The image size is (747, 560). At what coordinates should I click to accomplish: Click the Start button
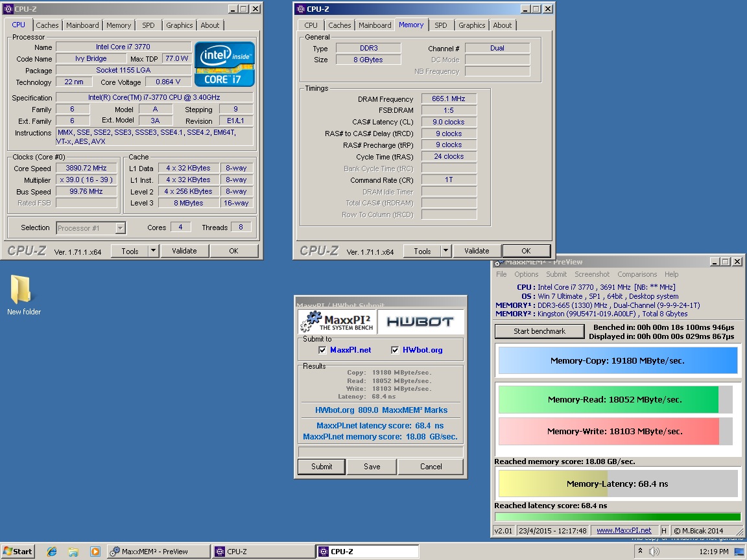click(18, 552)
